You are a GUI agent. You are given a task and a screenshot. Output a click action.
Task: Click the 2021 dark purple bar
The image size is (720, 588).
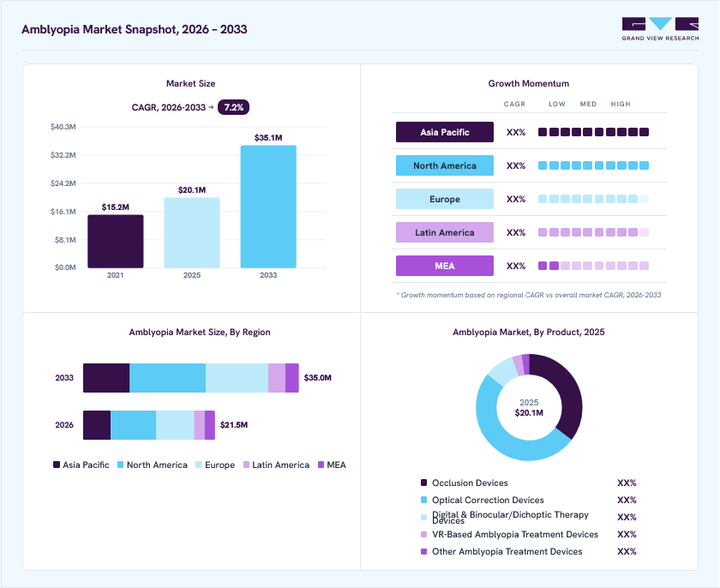pos(115,242)
